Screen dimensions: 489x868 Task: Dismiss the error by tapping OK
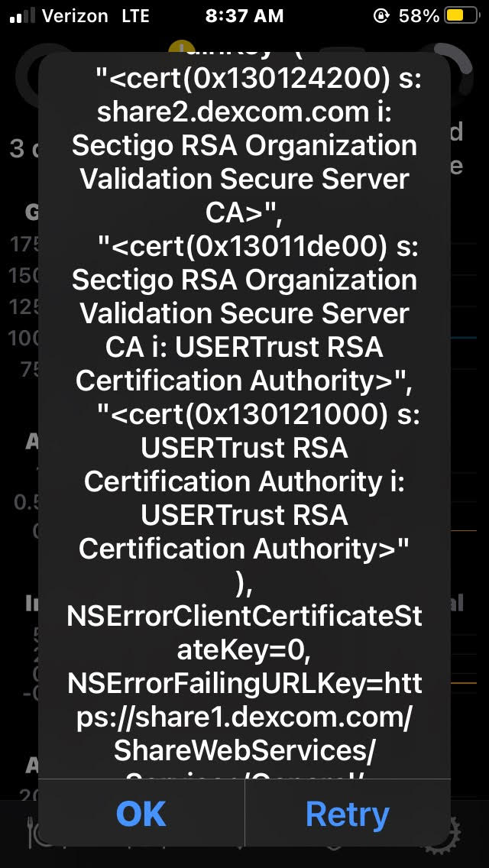tap(140, 814)
